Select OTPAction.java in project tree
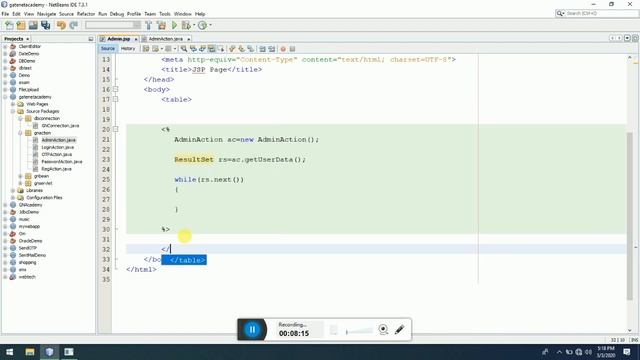This screenshot has height=360, width=640. pos(57,154)
